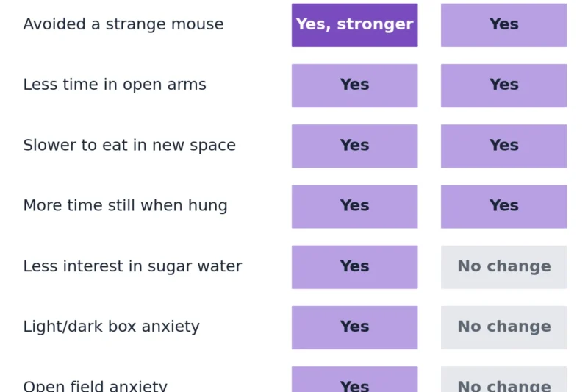Select the 'Light/dark box anxiety' label
Viewport: 588px width, 392px height.
click(112, 327)
